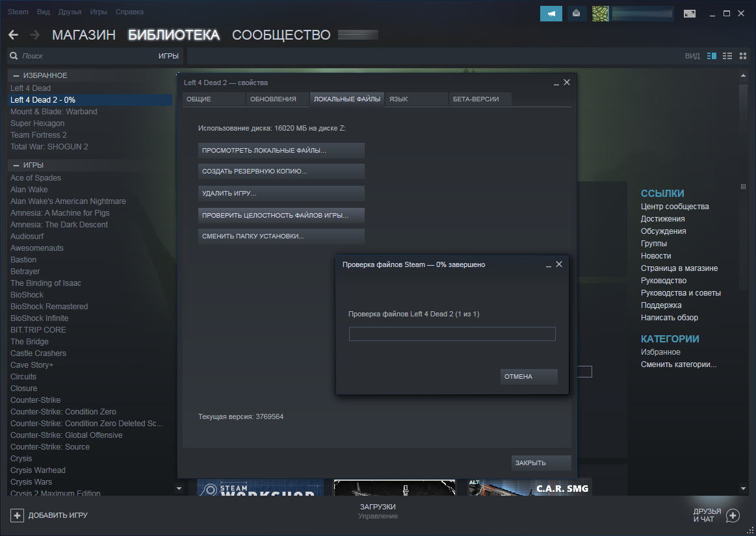The image size is (756, 536).
Task: Collapse the ИЗБРАННОЕ category
Action: [x=16, y=75]
